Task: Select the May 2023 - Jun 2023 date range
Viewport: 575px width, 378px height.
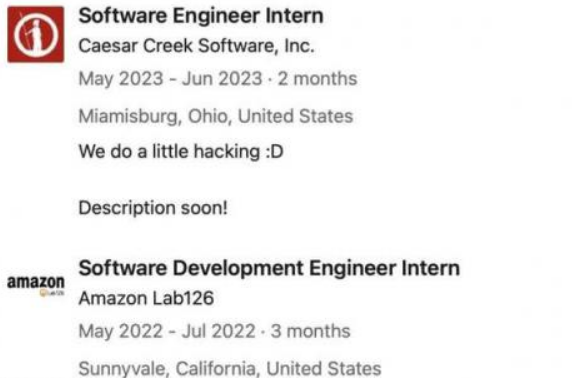Action: 171,78
